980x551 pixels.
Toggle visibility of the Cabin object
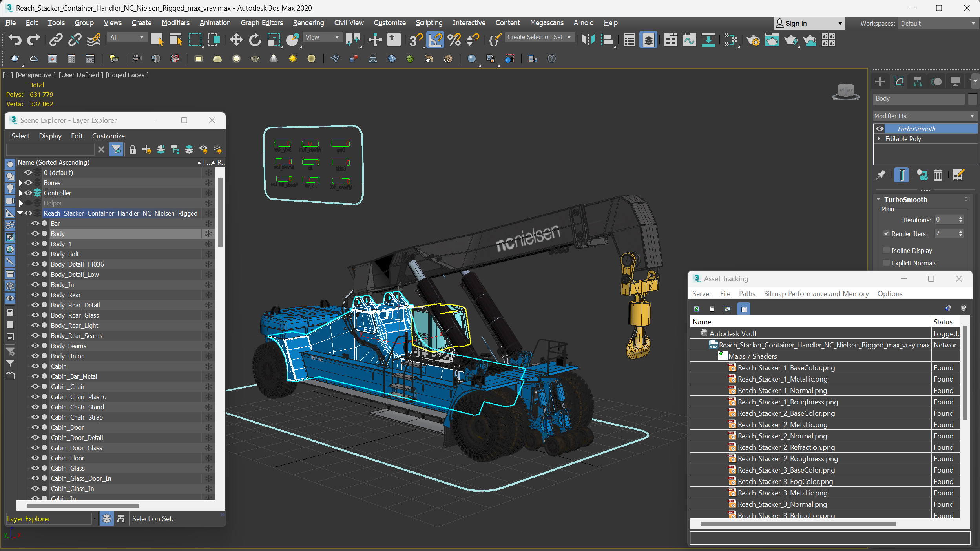(x=35, y=366)
